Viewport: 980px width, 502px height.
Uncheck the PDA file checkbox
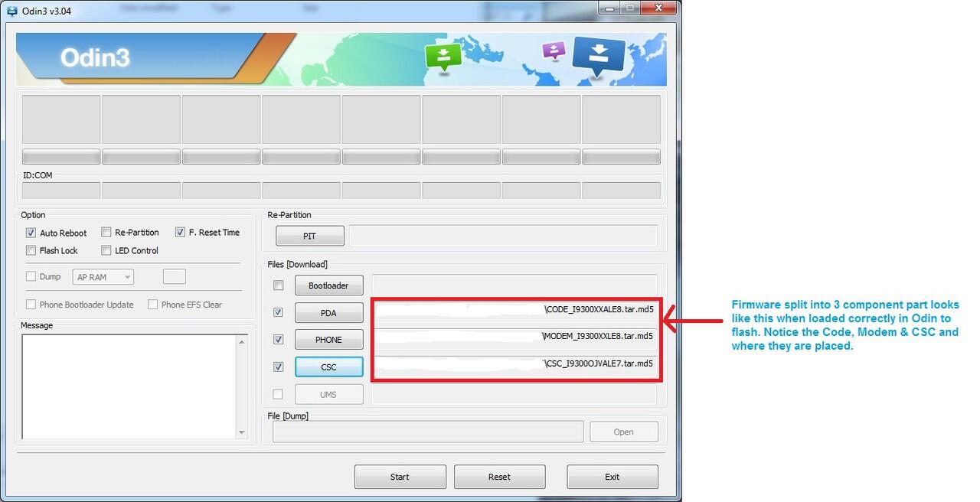279,312
